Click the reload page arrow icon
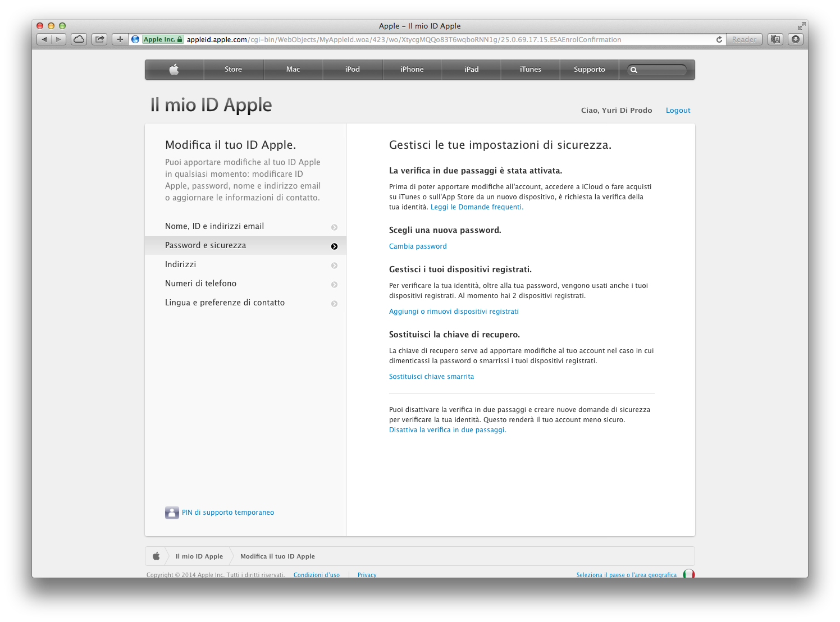The height and width of the screenshot is (622, 840). 719,39
